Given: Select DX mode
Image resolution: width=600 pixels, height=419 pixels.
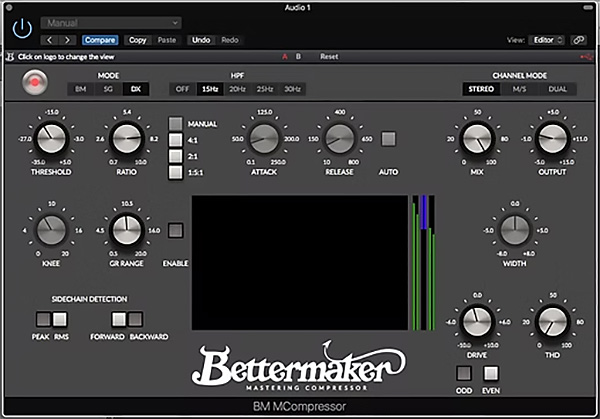Looking at the screenshot, I should (136, 89).
